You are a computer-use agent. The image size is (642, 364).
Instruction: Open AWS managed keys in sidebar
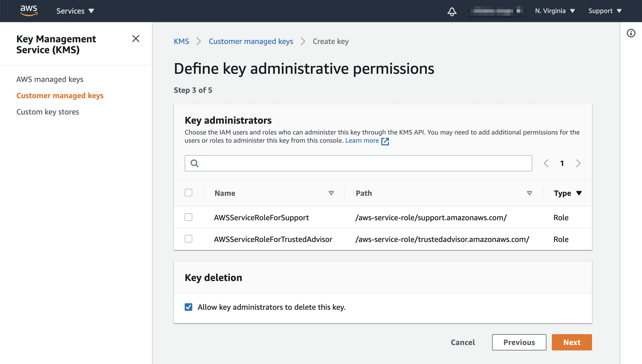(x=50, y=79)
